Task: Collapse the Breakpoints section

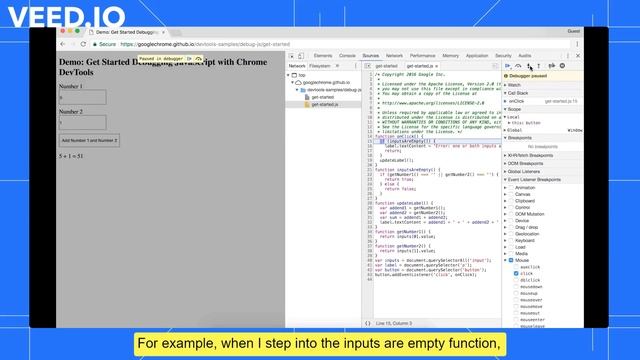Action: (x=542, y=138)
